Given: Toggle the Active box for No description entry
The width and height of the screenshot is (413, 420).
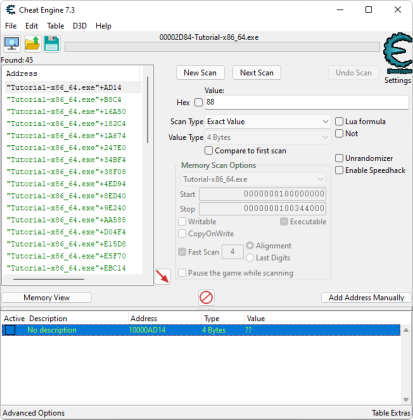Looking at the screenshot, I should point(10,330).
